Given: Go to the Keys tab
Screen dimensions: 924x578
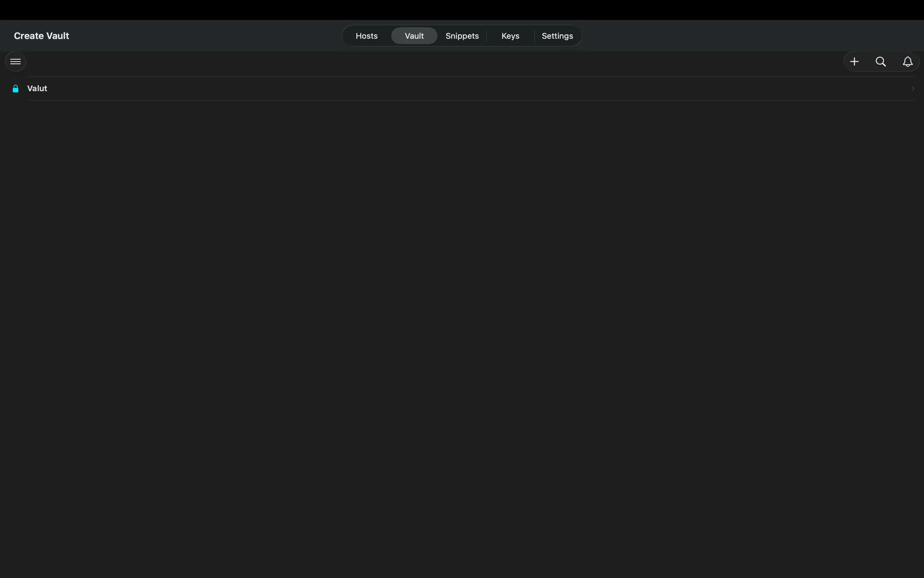Looking at the screenshot, I should (510, 36).
